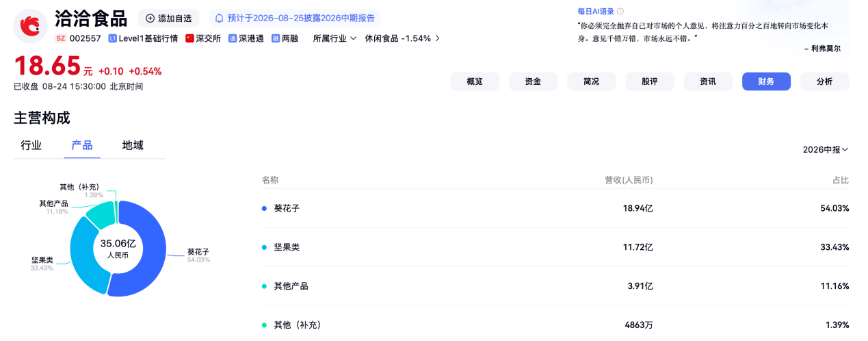Click the teal 其他产品 donut segment
Image resolution: width=868 pixels, height=341 pixels.
point(101,214)
